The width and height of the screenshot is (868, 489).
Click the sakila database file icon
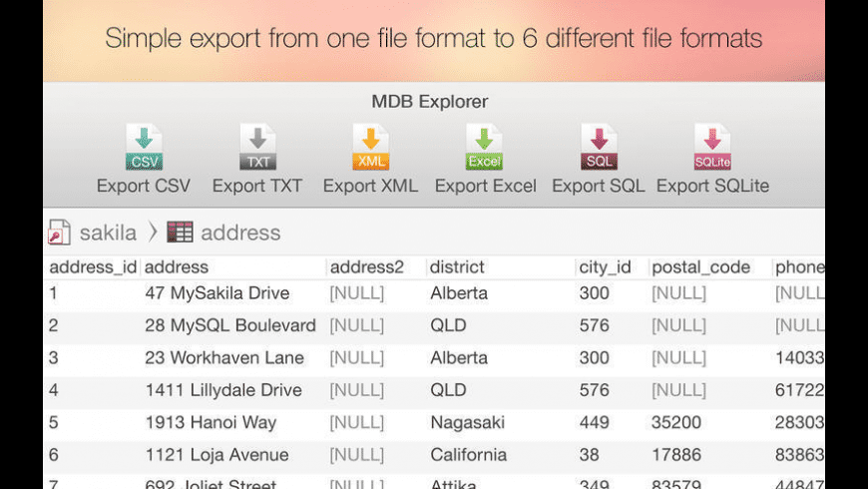tap(59, 233)
